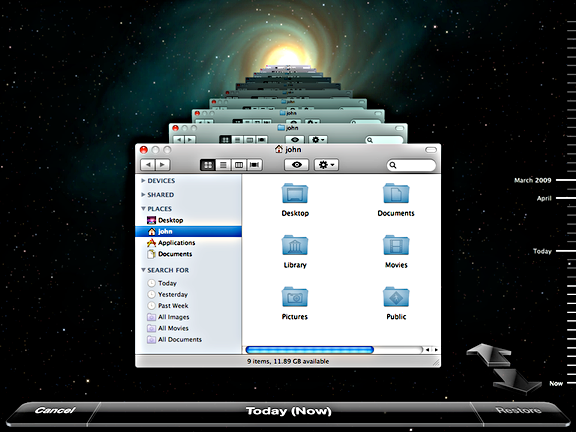Click the forward-in-time down arrow
This screenshot has height=432, width=576.
517,382
